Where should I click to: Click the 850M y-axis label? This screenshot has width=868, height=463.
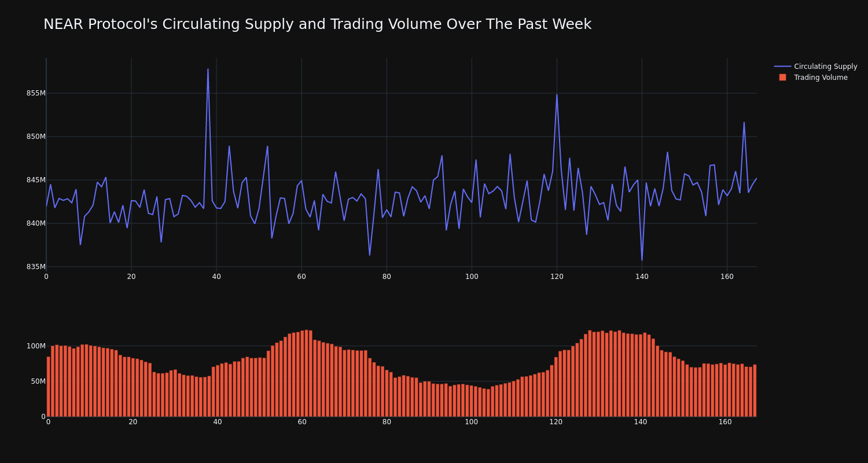point(36,137)
